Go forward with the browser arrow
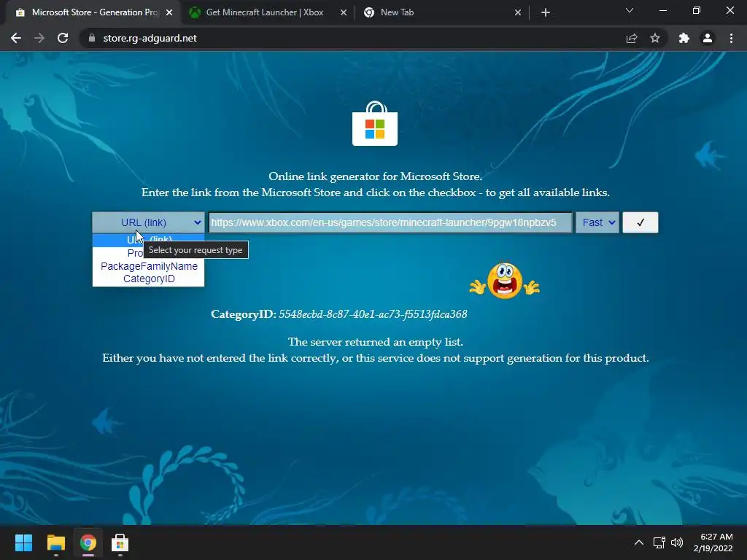This screenshot has height=560, width=747. [x=39, y=38]
